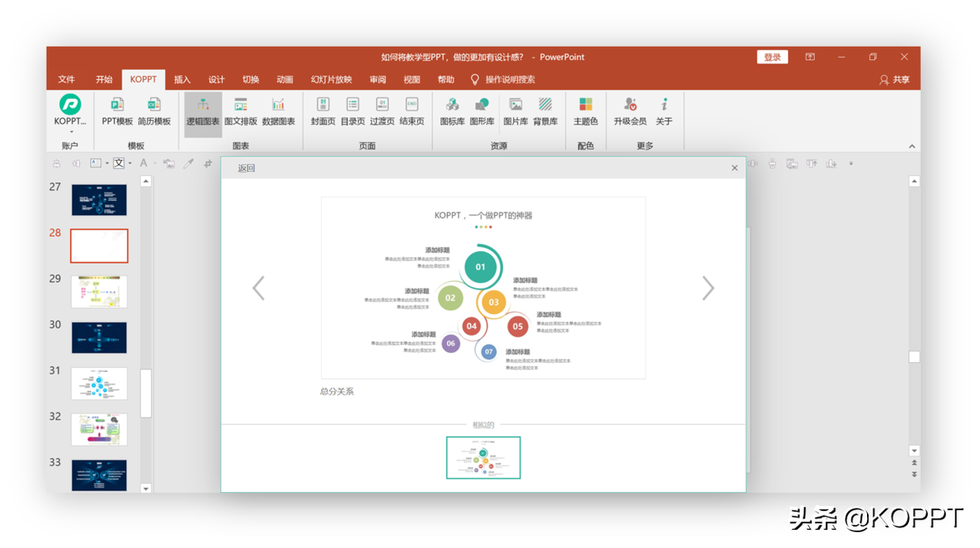Switch to the 动画 tab
This screenshot has width=980, height=548.
tap(285, 80)
